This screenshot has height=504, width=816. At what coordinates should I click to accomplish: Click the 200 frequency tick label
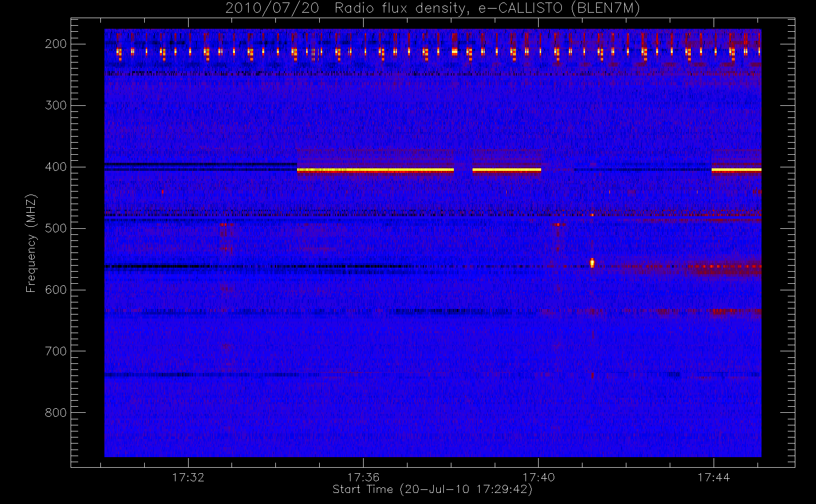click(x=56, y=44)
